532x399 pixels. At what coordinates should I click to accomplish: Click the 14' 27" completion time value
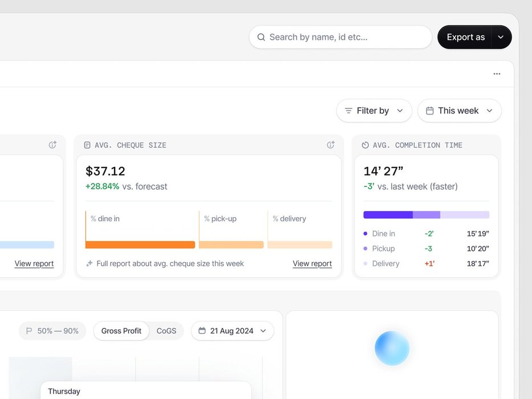383,171
